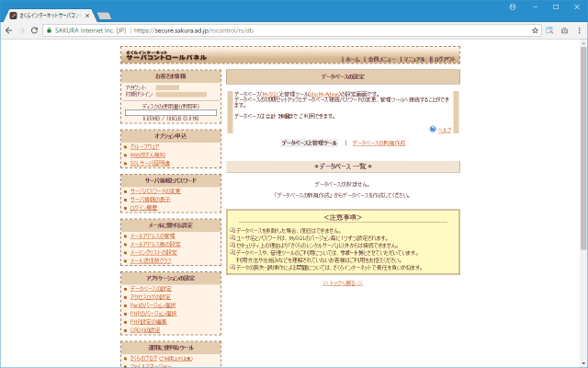The height and width of the screenshot is (368, 588).
Task: Click the ＜注意事項＞ heading text
Action: coord(343,217)
